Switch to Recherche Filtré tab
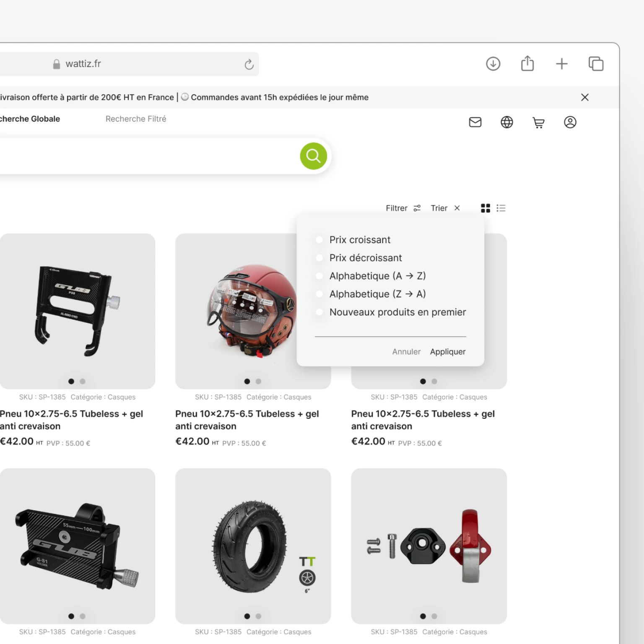644x644 pixels. coord(136,119)
